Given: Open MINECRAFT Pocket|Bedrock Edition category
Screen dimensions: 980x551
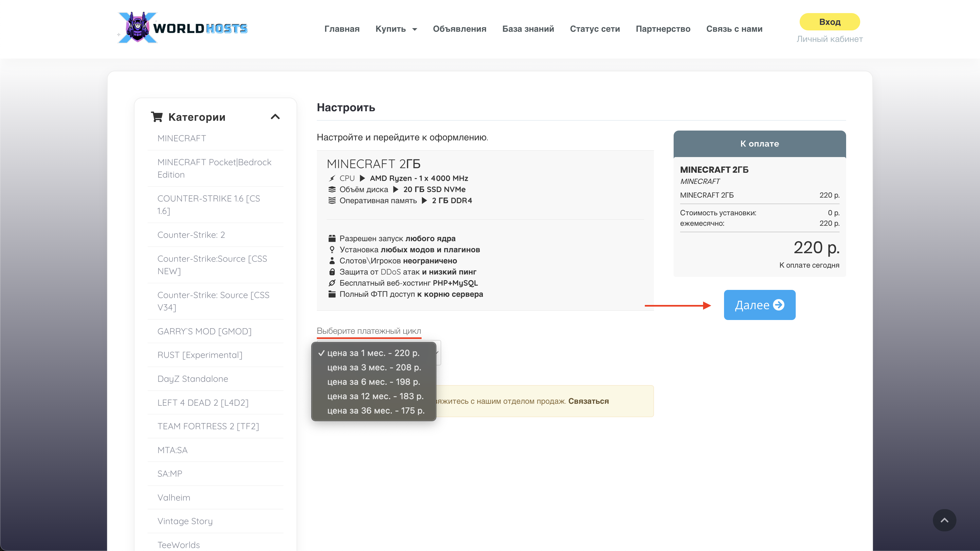Looking at the screenshot, I should point(214,168).
